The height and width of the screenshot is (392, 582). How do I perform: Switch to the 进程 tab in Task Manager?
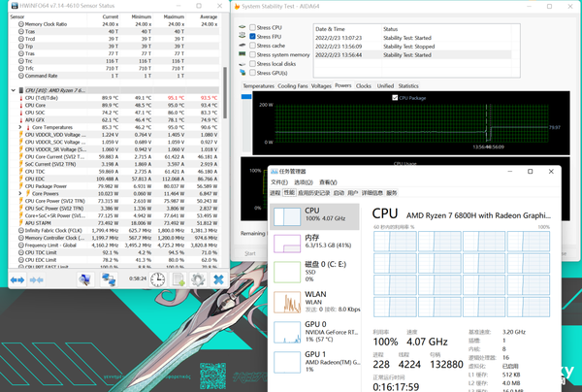point(275,193)
